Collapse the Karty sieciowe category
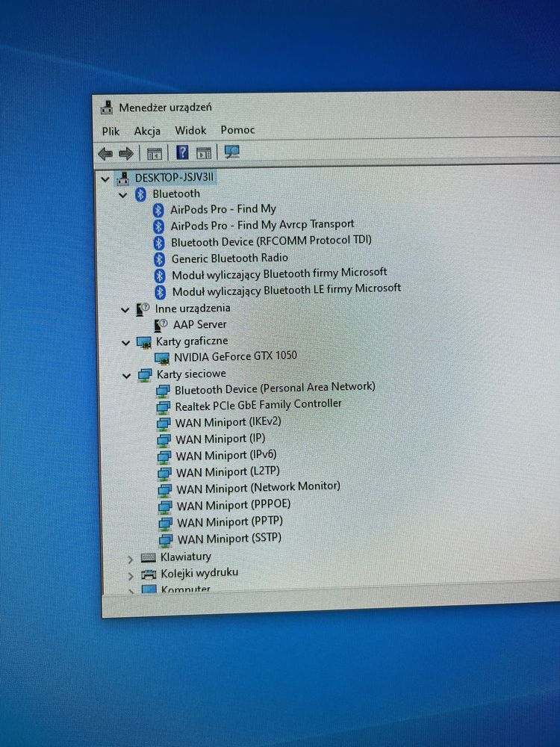 pyautogui.click(x=127, y=376)
